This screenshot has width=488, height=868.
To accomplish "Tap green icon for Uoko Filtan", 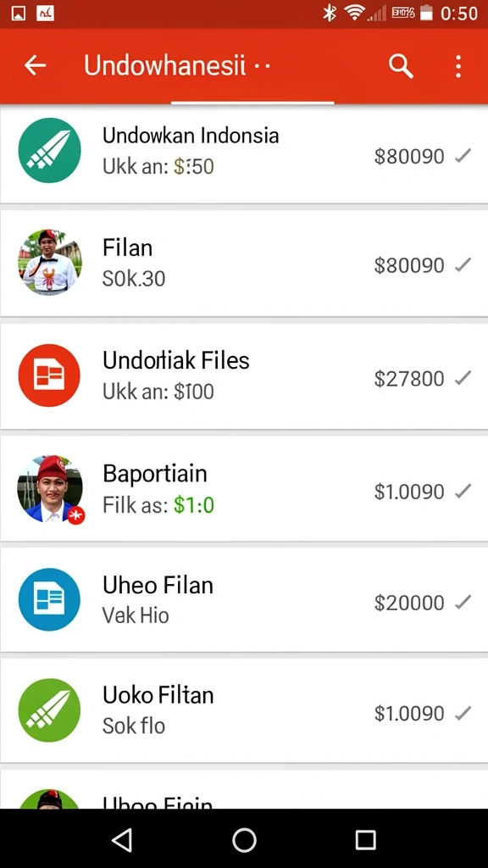I will tap(49, 710).
